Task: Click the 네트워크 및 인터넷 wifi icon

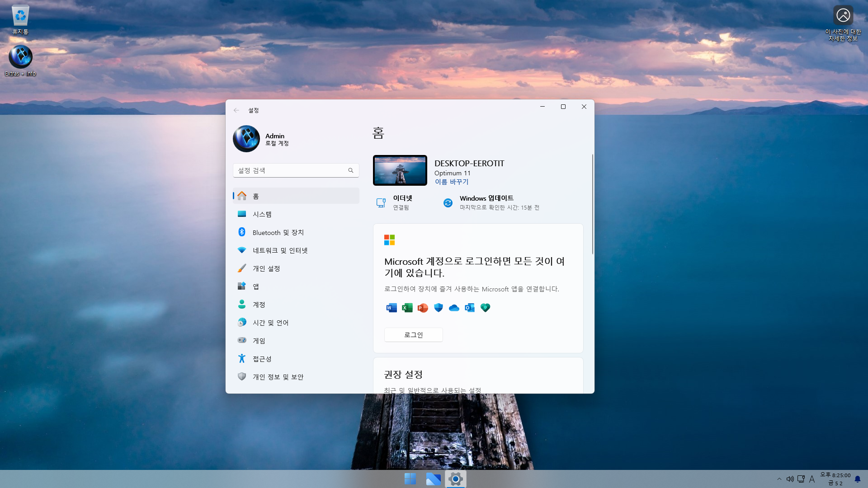Action: (x=242, y=250)
